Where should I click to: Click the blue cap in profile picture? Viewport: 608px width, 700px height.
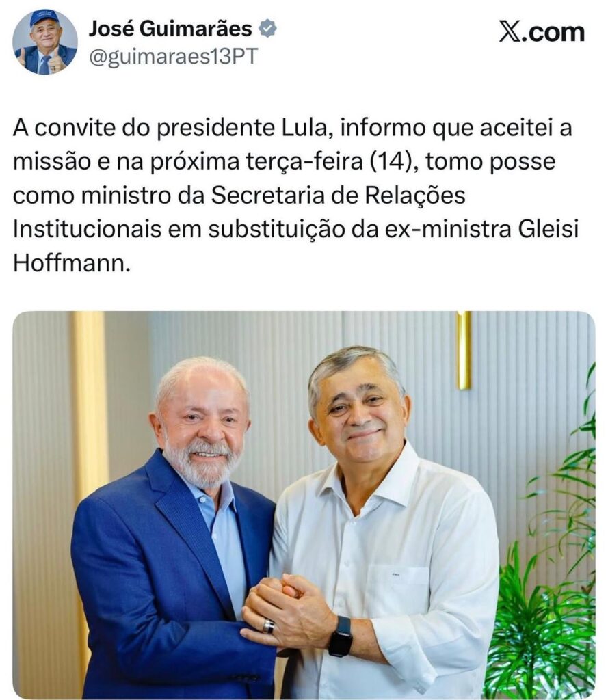click(44, 18)
